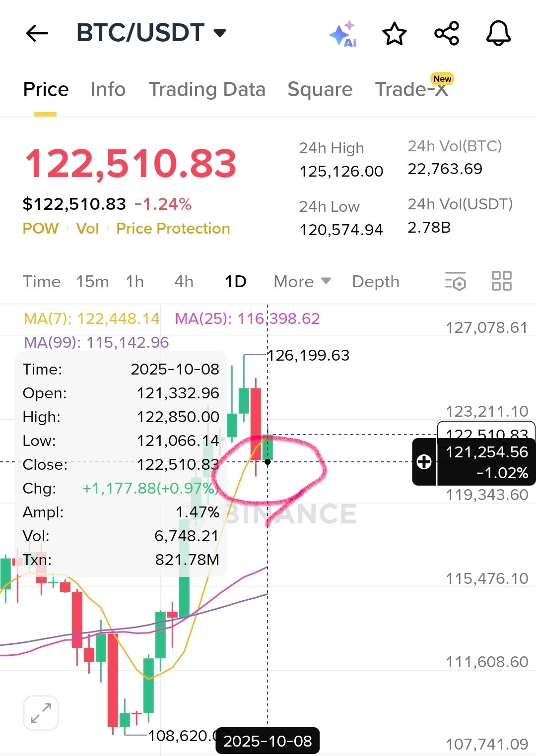This screenshot has height=756, width=536.
Task: Expand the More intervals dropdown
Action: tap(302, 282)
